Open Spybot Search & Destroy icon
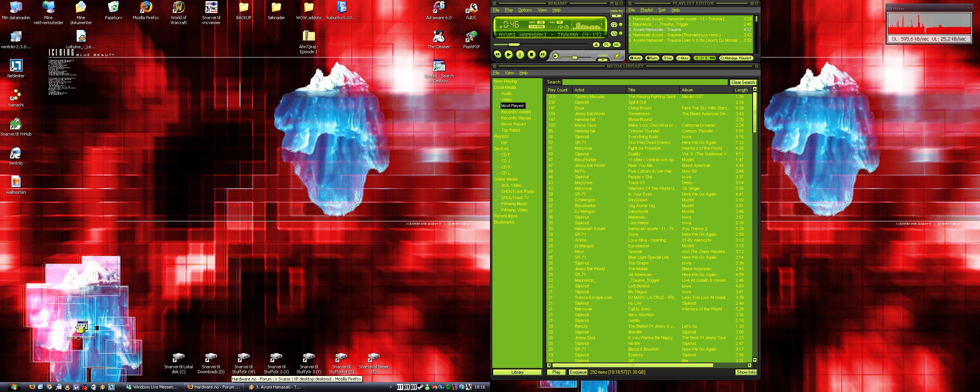The image size is (980, 392). [439, 71]
